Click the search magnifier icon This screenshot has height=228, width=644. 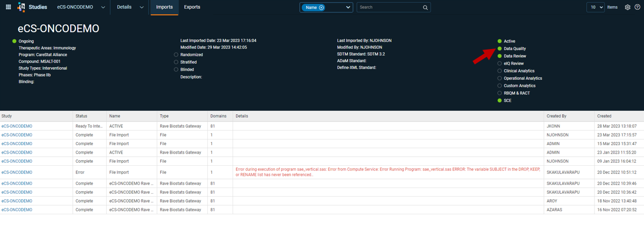click(425, 8)
